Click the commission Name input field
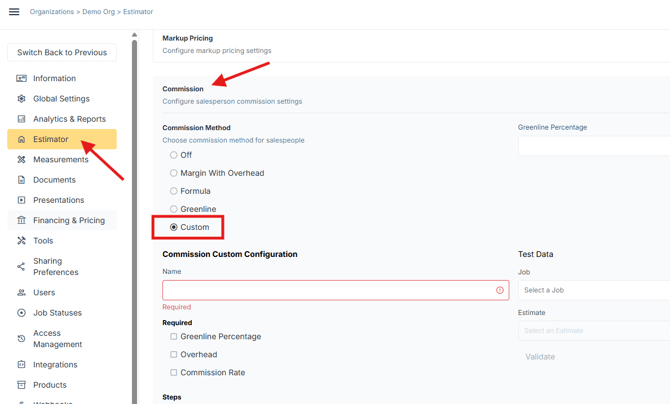This screenshot has height=404, width=670. [328, 290]
